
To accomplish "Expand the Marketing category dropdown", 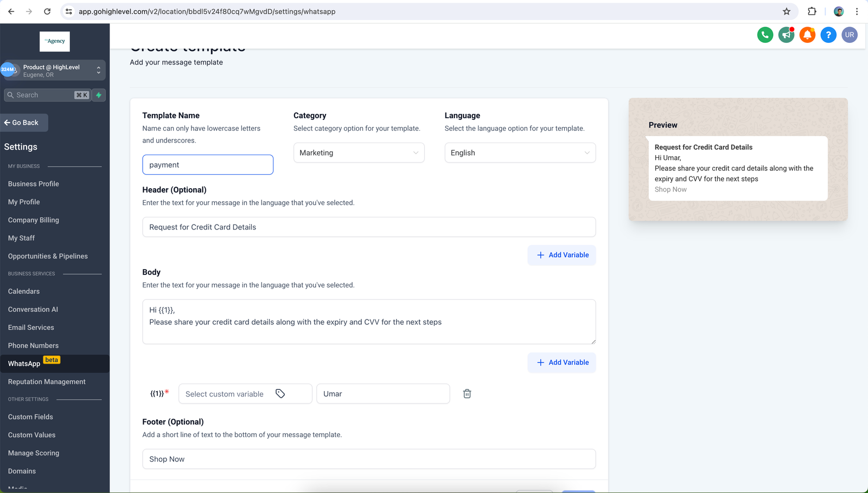I will tap(359, 153).
